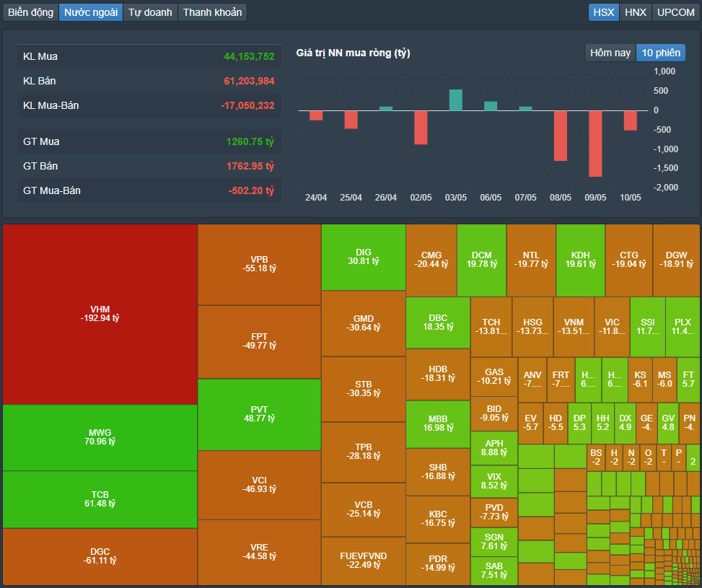702x588 pixels.
Task: Open the SSI treemap tile
Action: pyautogui.click(x=647, y=327)
